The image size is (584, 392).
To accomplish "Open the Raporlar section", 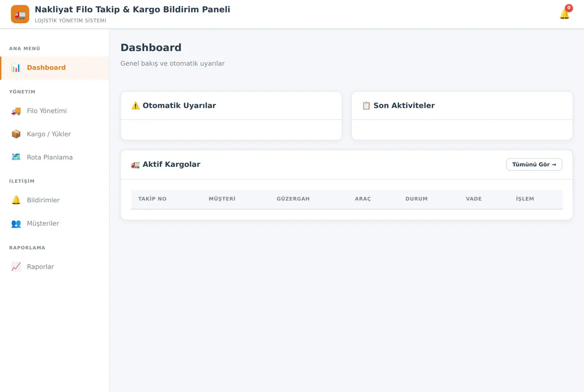I will tap(55, 267).
